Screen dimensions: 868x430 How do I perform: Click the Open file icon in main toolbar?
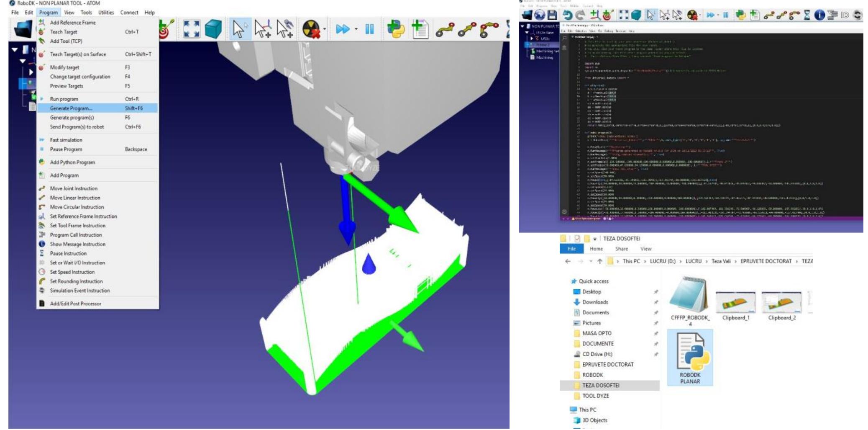point(23,29)
